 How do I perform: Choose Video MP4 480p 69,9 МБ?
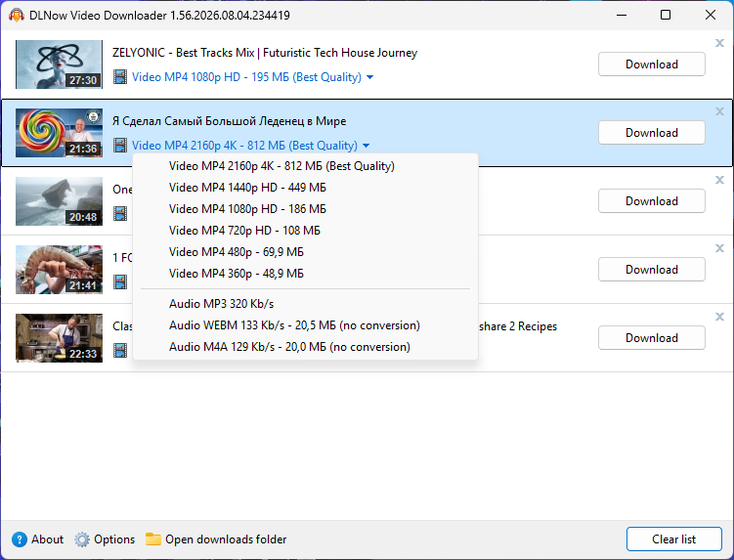pos(305,252)
